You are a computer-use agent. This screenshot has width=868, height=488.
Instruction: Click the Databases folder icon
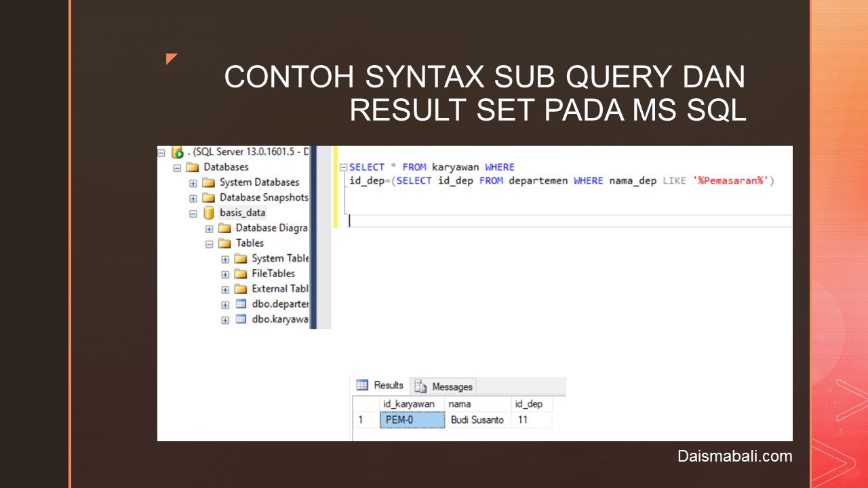pyautogui.click(x=193, y=167)
